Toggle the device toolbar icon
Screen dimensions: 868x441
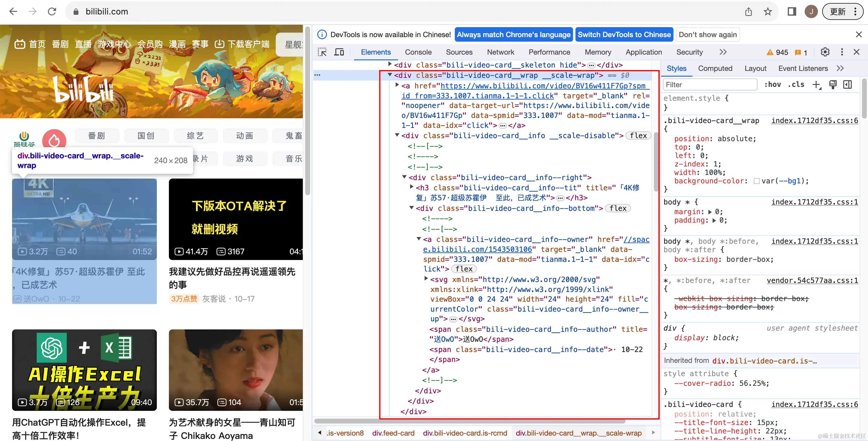[x=339, y=52]
